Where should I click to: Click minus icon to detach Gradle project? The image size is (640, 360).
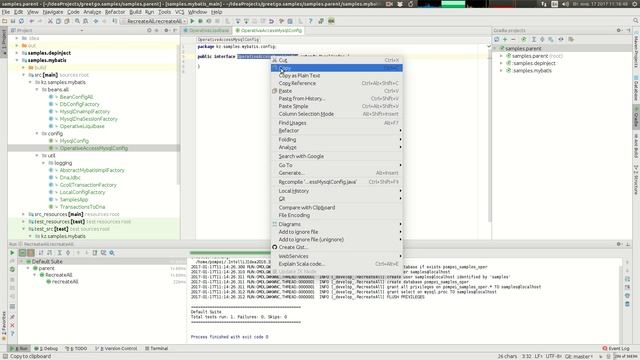(x=513, y=40)
